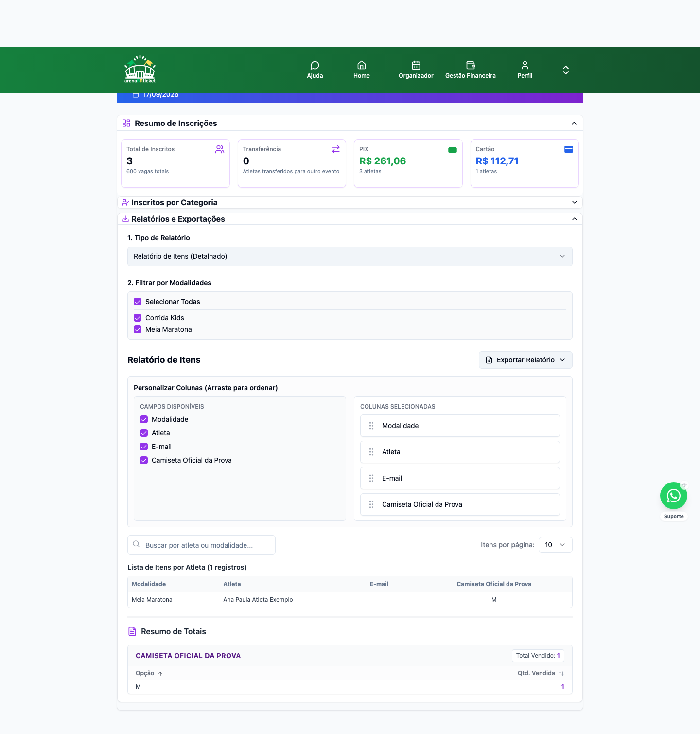Screen dimensions: 700x734
Task: Uncheck the E-mail field checkbox
Action: coord(144,447)
